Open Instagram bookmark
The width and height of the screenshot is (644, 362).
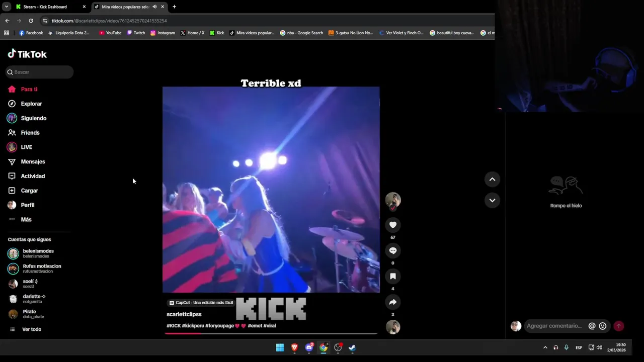point(163,33)
